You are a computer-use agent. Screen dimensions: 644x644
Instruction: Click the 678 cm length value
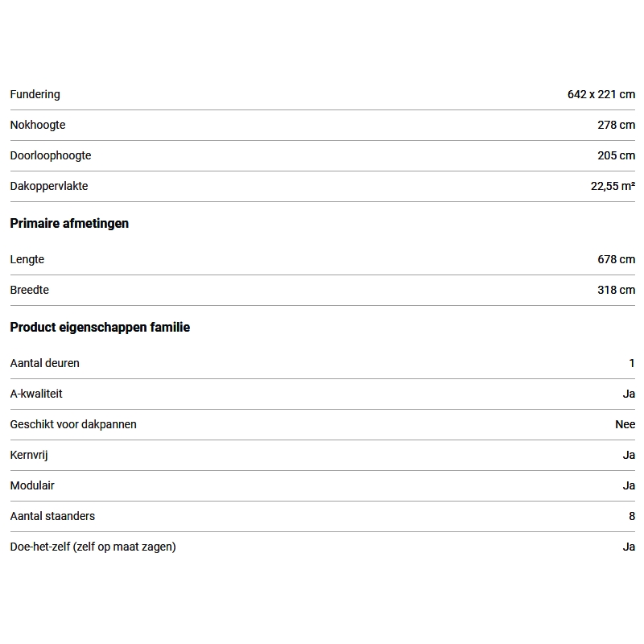(x=616, y=259)
